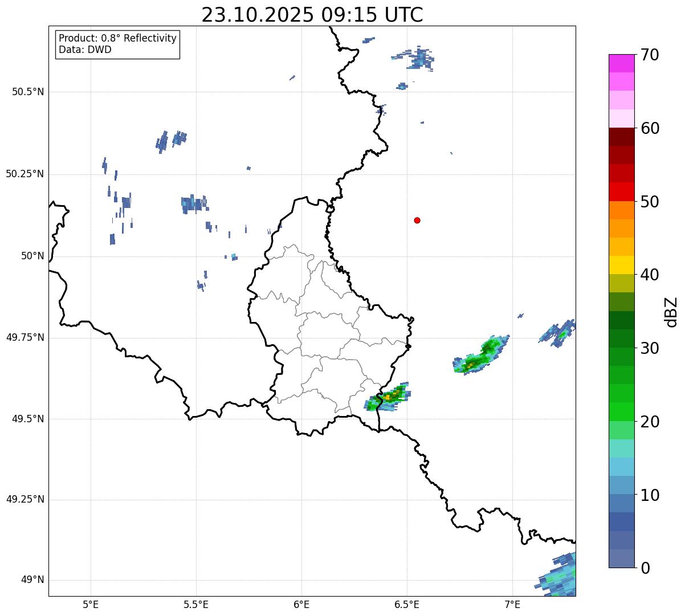Click the 49.25°N latitude label

[25, 499]
